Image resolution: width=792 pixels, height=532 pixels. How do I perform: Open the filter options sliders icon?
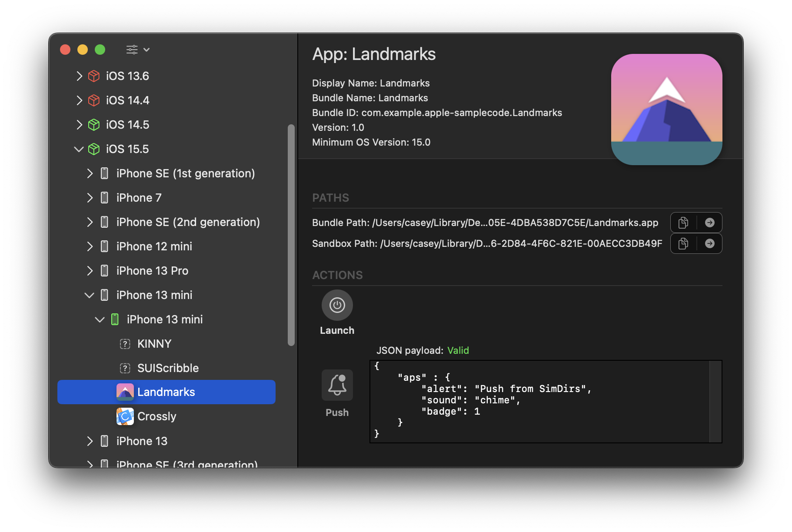click(x=132, y=50)
